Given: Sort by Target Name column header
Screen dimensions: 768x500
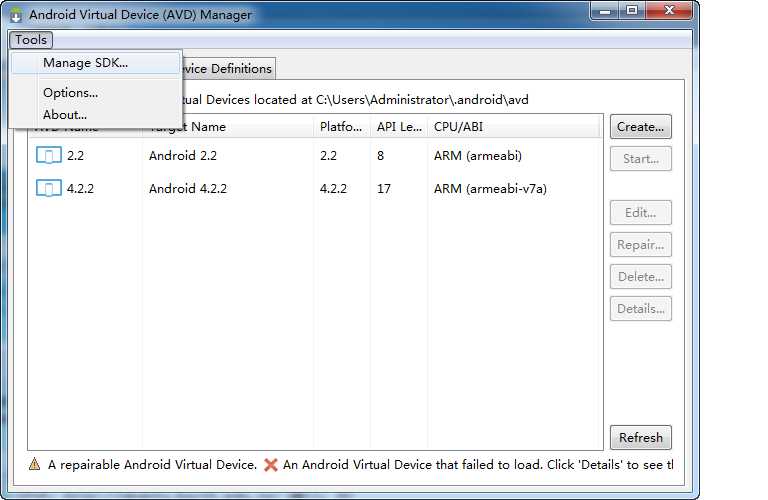Looking at the screenshot, I should (x=228, y=127).
